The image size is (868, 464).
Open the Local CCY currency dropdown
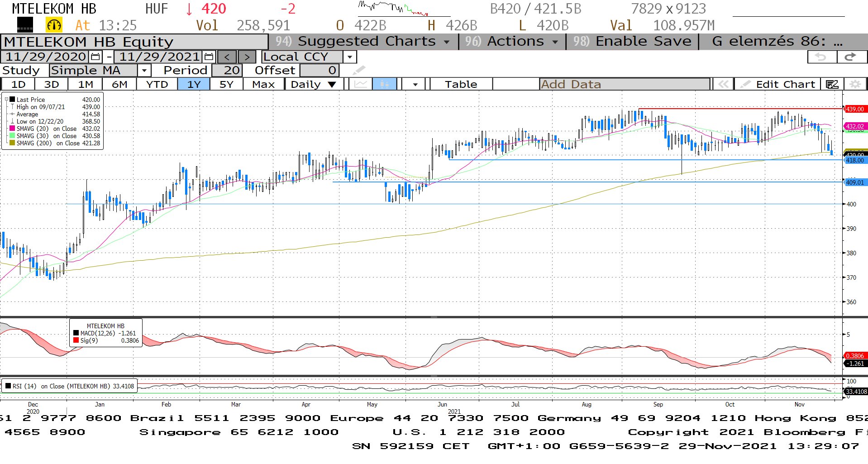350,57
